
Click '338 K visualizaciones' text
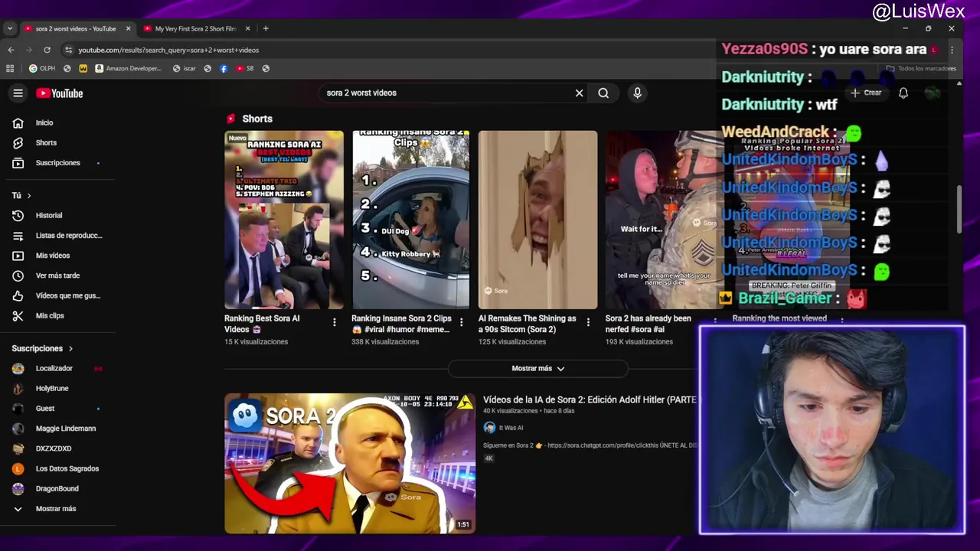385,342
